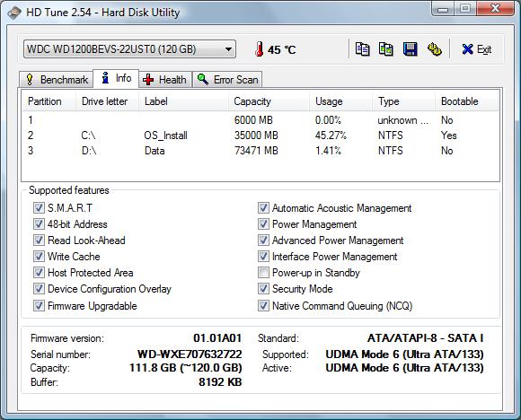The image size is (521, 420).
Task: Select partition row 1 with 6000 MB
Action: 260,120
